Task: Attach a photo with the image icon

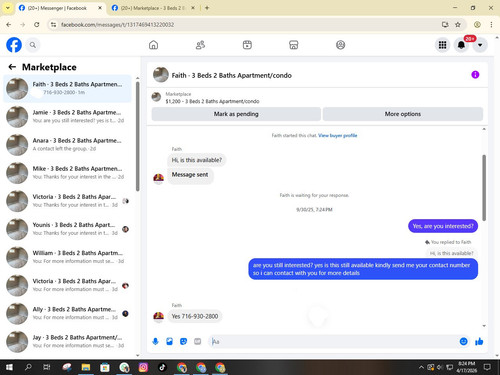Action: (x=169, y=341)
